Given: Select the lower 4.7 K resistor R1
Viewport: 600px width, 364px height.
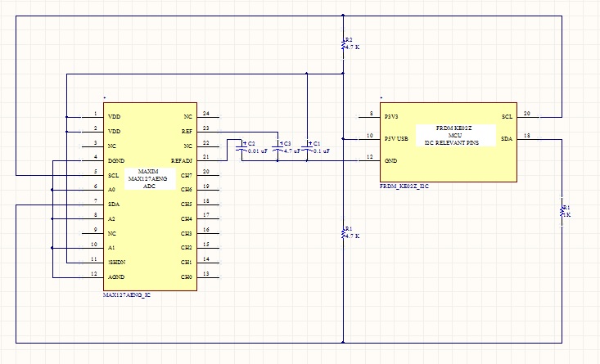Looking at the screenshot, I should click(x=343, y=233).
